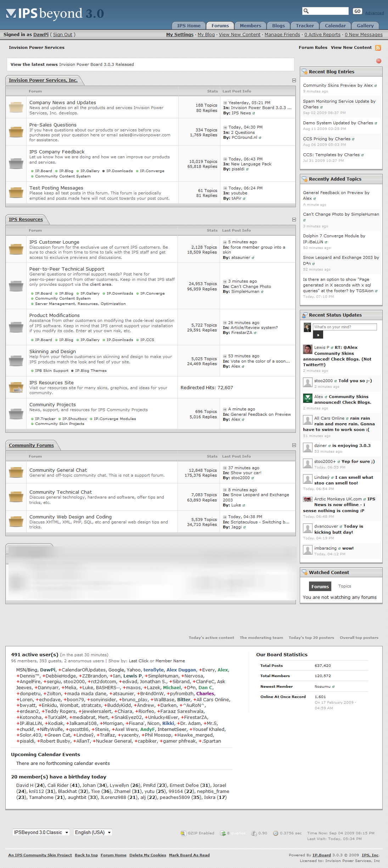388x868 pixels.
Task: Click Mark Board As Read
Action: [189, 855]
